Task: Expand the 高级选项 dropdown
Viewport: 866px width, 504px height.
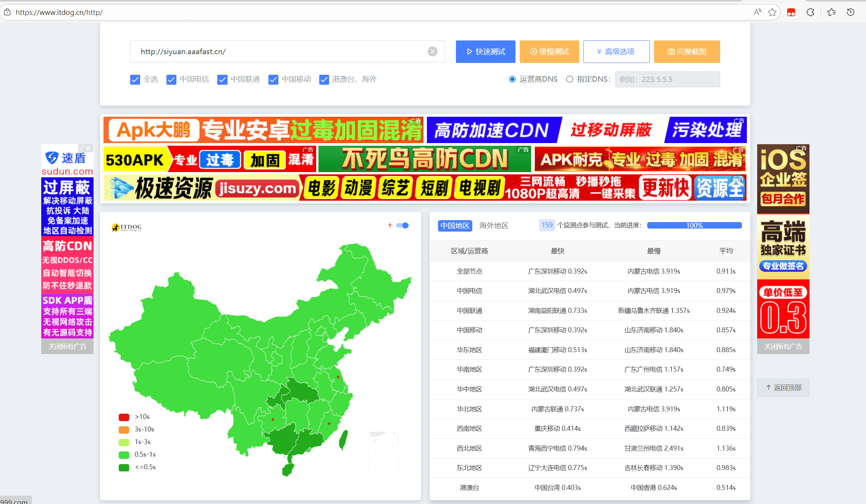Action: [616, 52]
